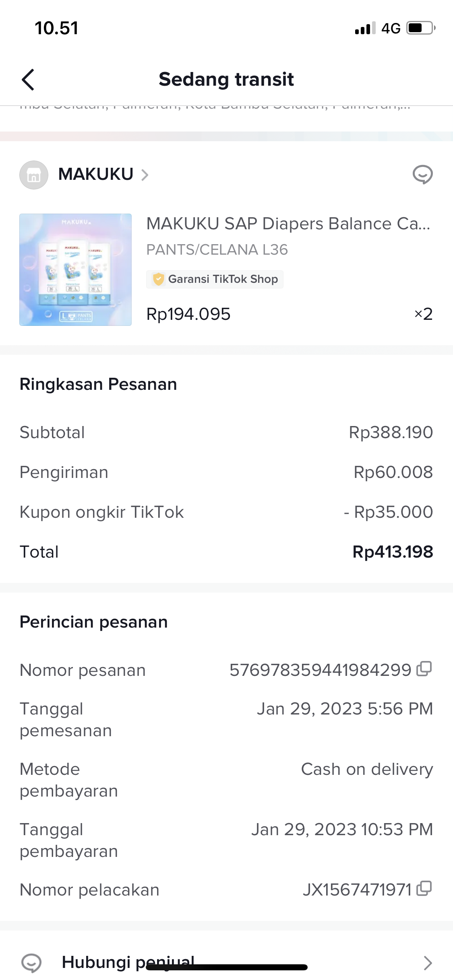
Task: Open the MAKUKU diaper product thumbnail
Action: coord(75,270)
